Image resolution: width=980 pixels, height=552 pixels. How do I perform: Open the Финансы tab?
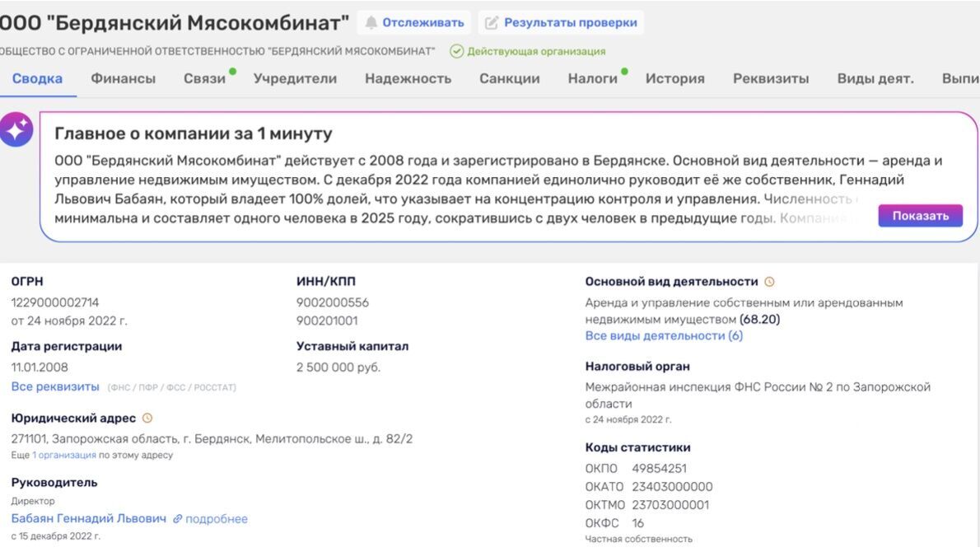click(x=124, y=79)
